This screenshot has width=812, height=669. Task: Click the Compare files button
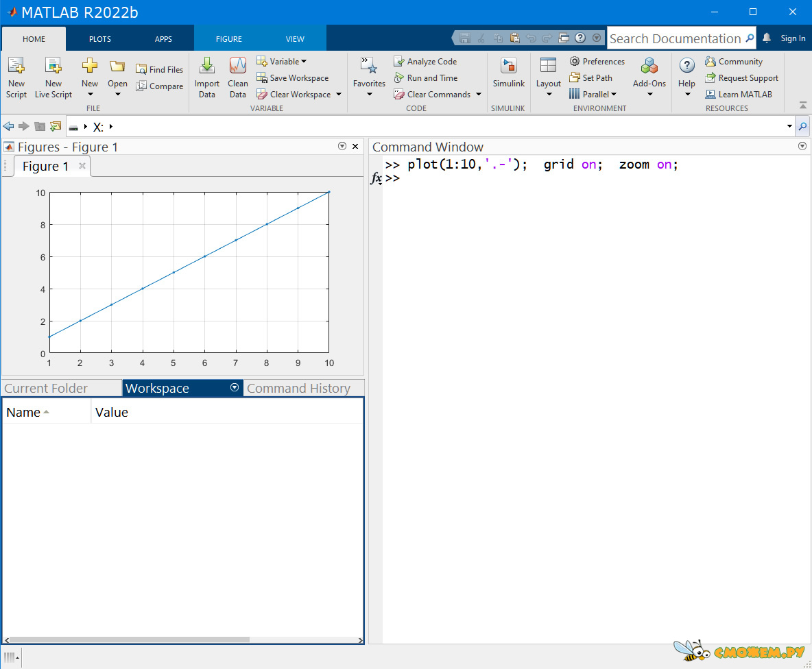click(160, 86)
